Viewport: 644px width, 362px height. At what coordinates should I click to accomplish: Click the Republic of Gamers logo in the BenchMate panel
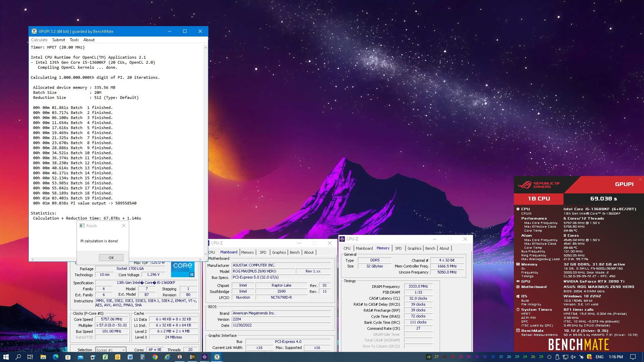tap(539, 185)
